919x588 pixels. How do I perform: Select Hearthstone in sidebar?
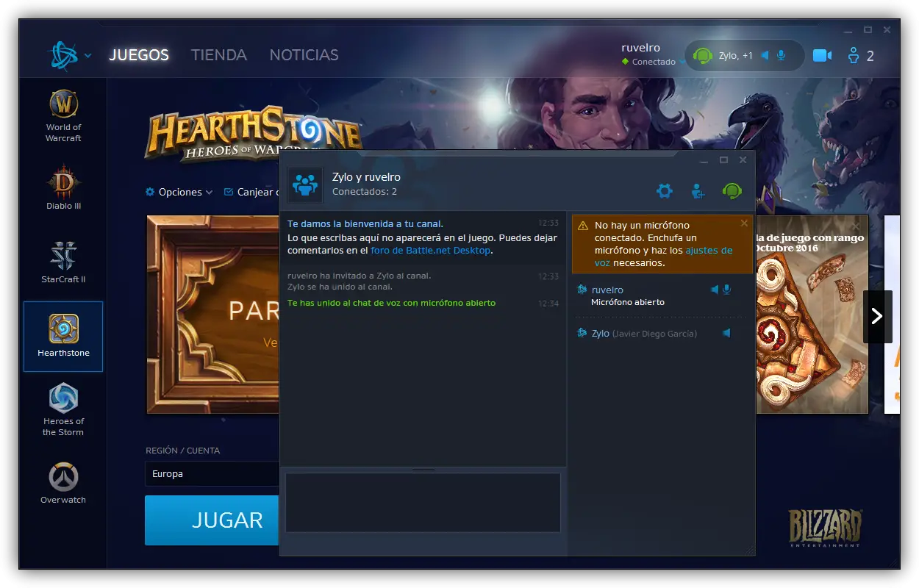[x=63, y=336]
